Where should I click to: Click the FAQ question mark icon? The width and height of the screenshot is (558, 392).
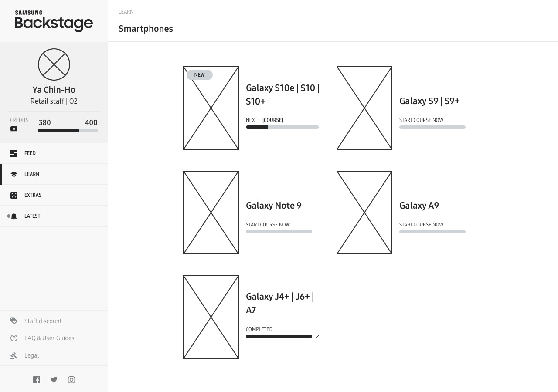[x=14, y=338]
